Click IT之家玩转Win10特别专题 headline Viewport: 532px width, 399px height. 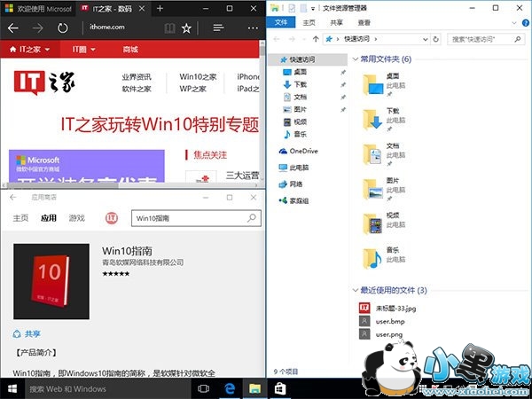pyautogui.click(x=160, y=124)
